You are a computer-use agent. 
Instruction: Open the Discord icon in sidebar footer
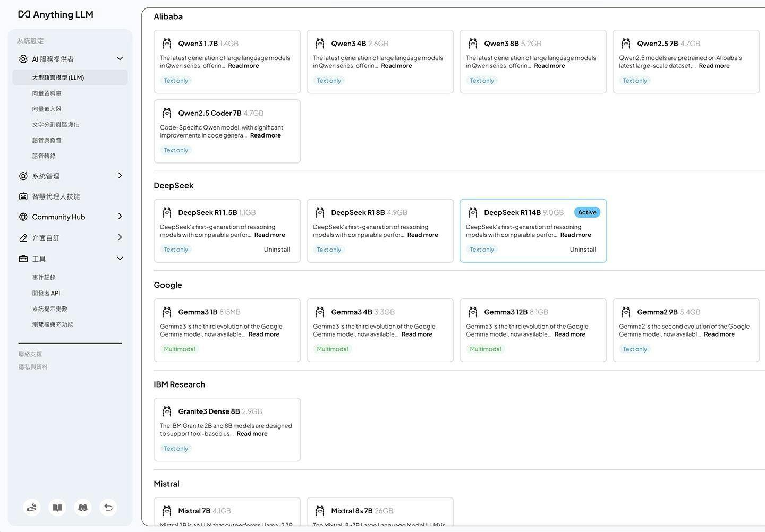pyautogui.click(x=83, y=508)
